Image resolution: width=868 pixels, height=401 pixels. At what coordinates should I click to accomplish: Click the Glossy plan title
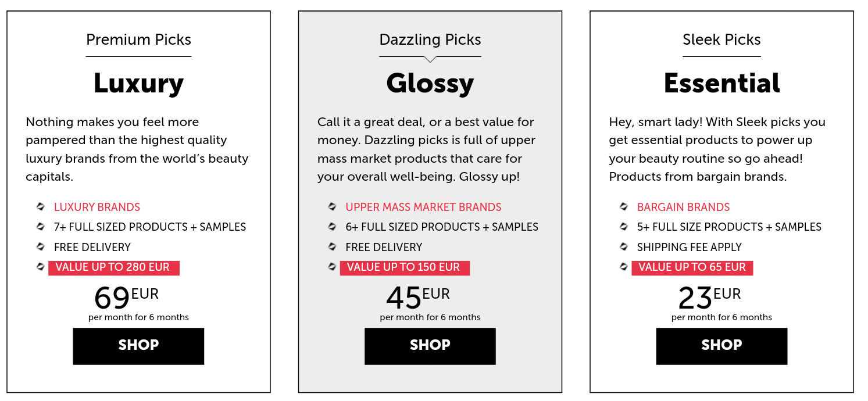click(430, 84)
